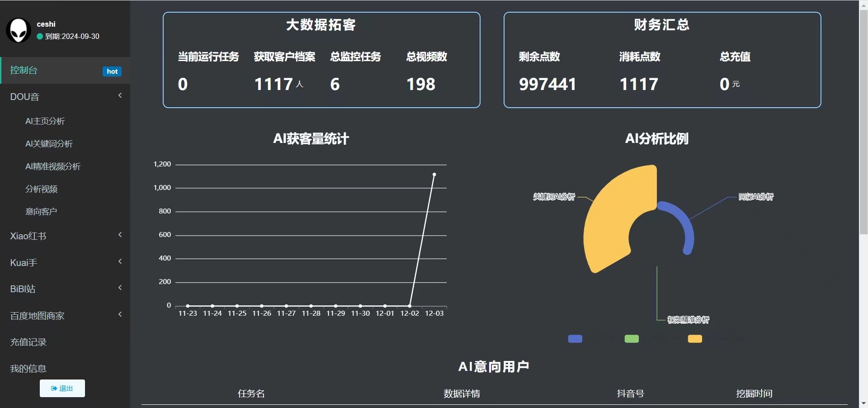Select 意向客户 in the sidebar

point(41,211)
